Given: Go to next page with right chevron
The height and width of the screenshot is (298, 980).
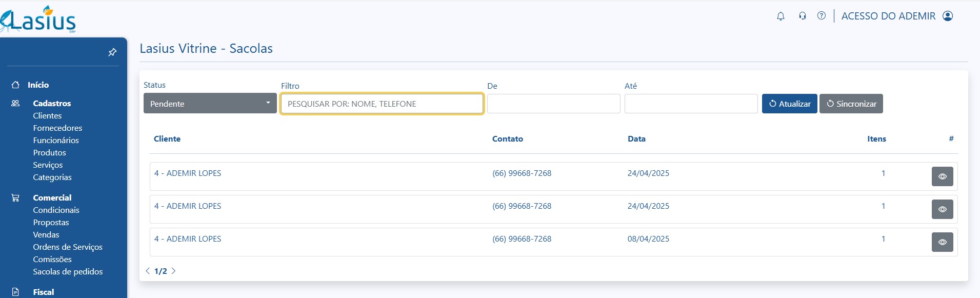Looking at the screenshot, I should [x=173, y=271].
